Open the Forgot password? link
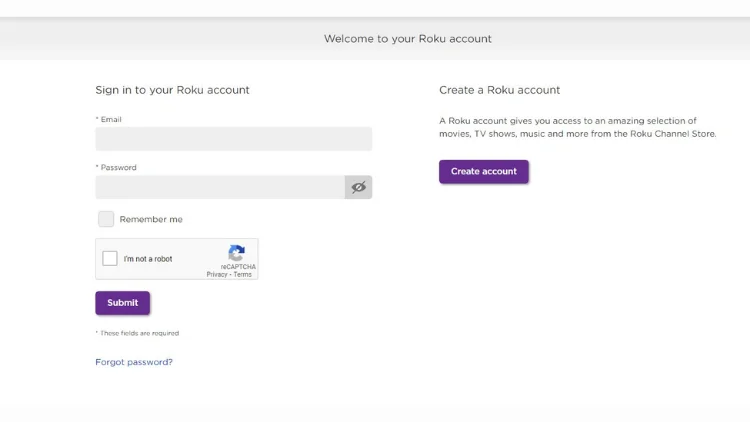This screenshot has width=750, height=422. [x=134, y=362]
